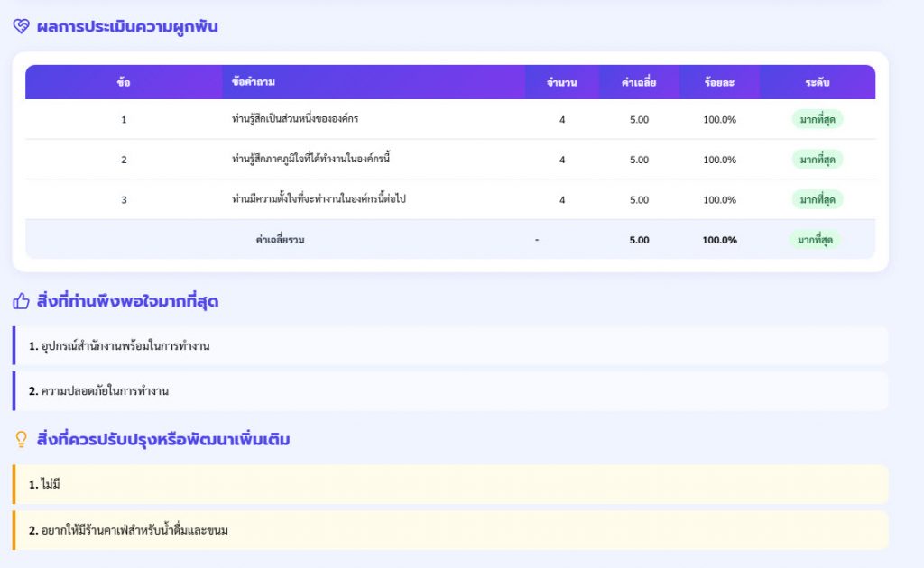
Task: Click the improvement item ไม่มี
Action: tap(51, 485)
